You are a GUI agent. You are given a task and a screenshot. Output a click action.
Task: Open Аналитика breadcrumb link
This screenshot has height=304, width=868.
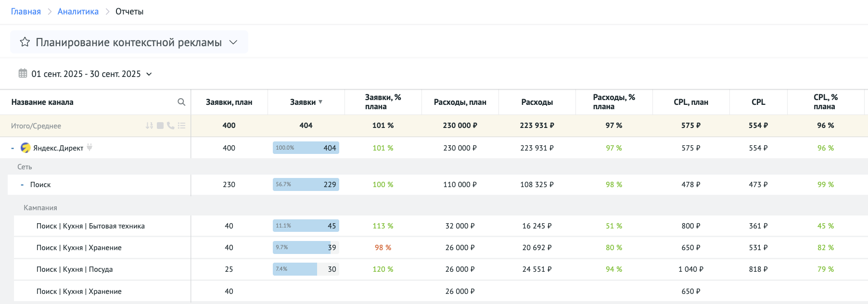click(x=78, y=12)
